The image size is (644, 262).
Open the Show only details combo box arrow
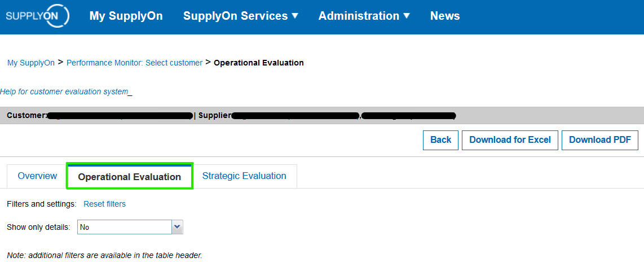point(178,226)
